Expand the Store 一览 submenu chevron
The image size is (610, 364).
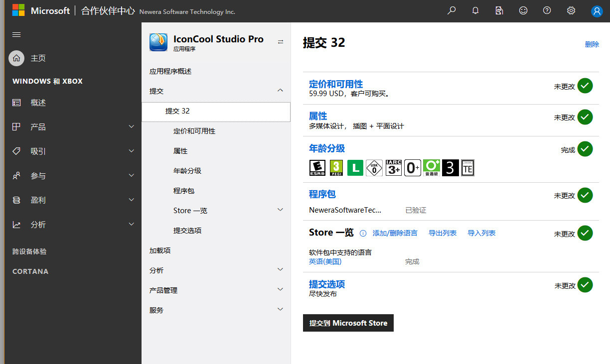280,210
